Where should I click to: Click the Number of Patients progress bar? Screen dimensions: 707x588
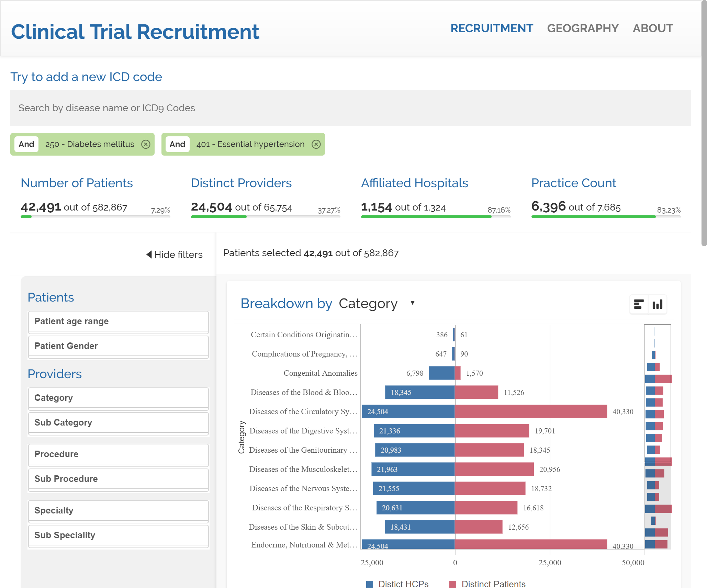(96, 217)
